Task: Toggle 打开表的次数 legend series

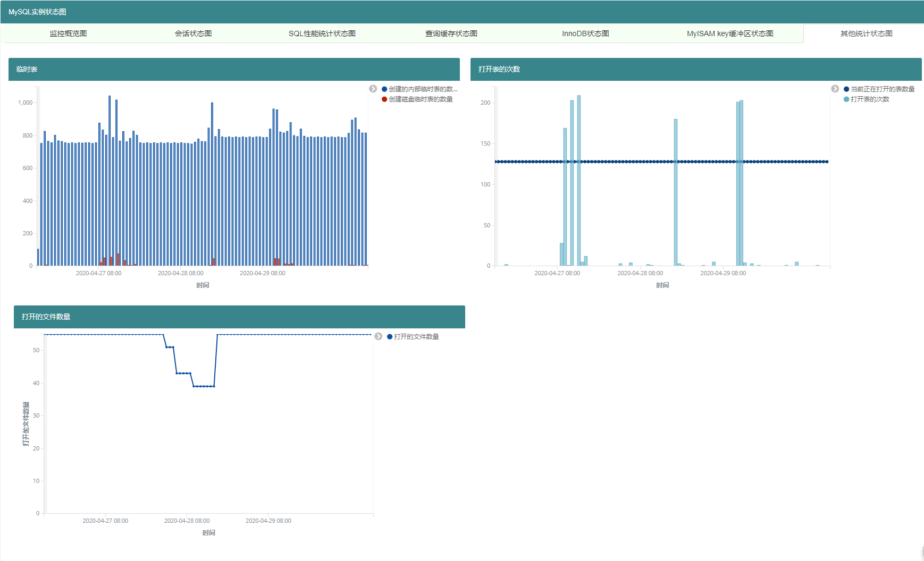Action: coord(867,99)
